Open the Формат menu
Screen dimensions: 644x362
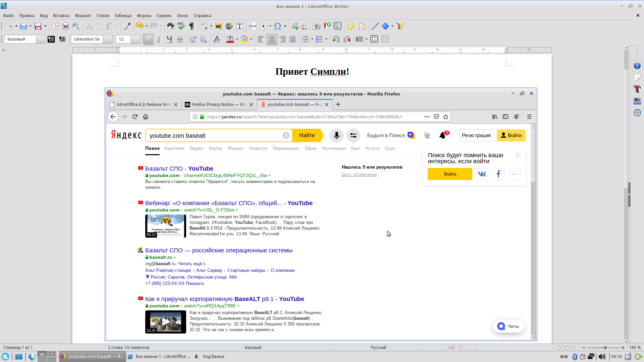pos(83,15)
